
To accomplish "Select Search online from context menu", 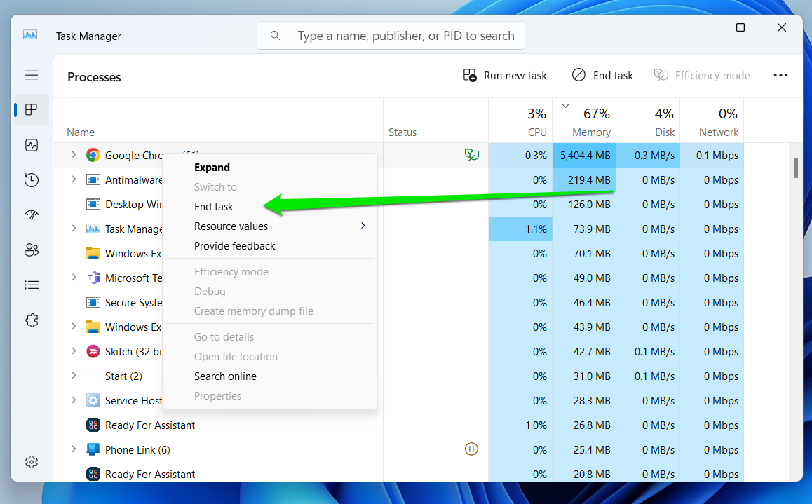I will click(225, 376).
